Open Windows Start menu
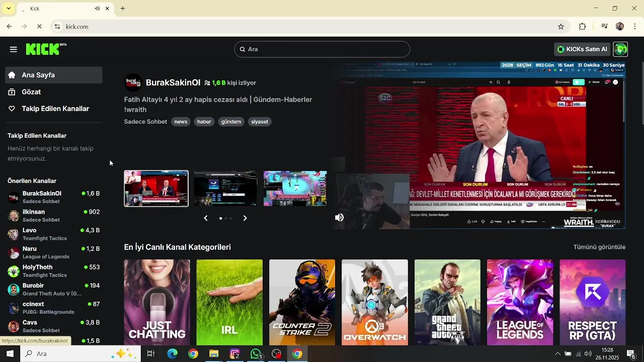This screenshot has height=362, width=644. coord(10,354)
